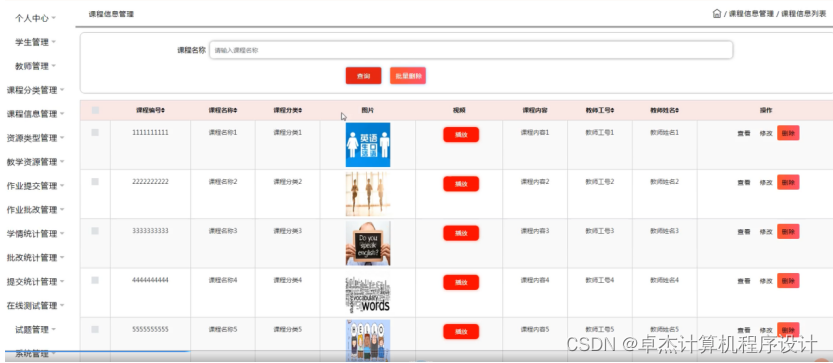
Task: Click 修改 for 课程名称3 row
Action: click(766, 232)
